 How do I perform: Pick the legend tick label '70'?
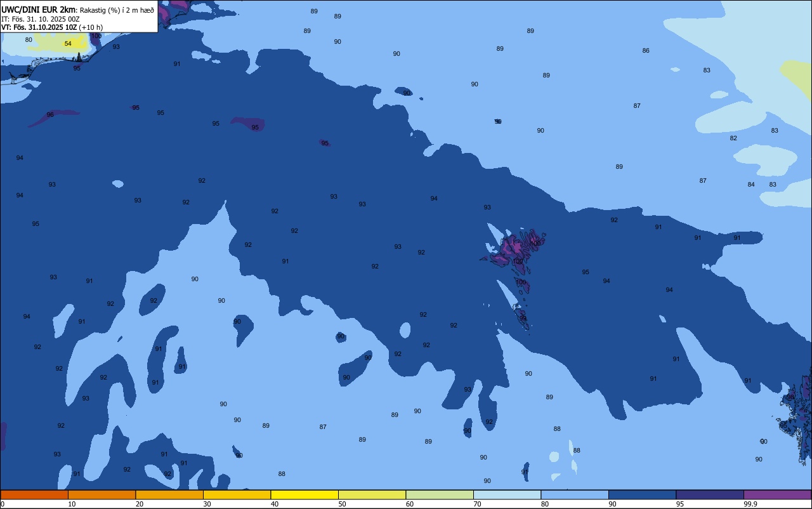477,504
